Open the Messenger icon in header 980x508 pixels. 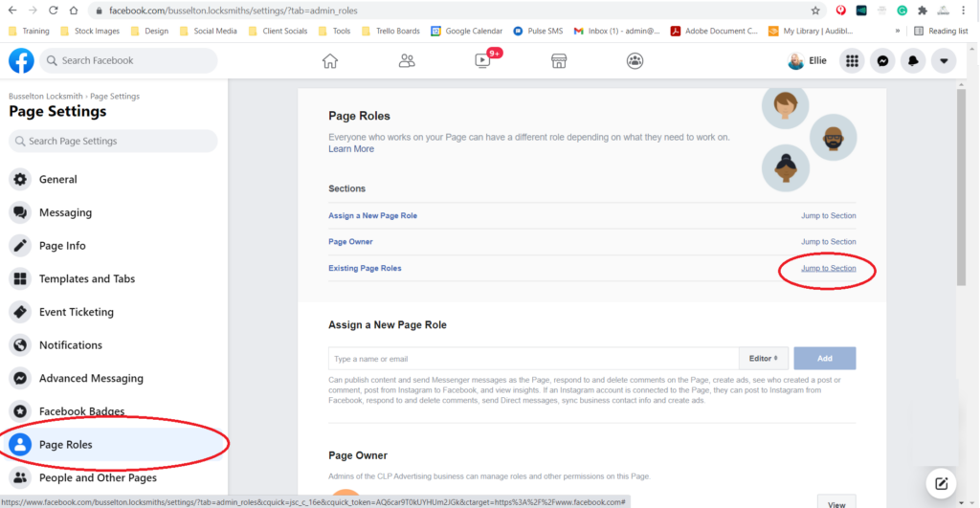click(x=882, y=60)
